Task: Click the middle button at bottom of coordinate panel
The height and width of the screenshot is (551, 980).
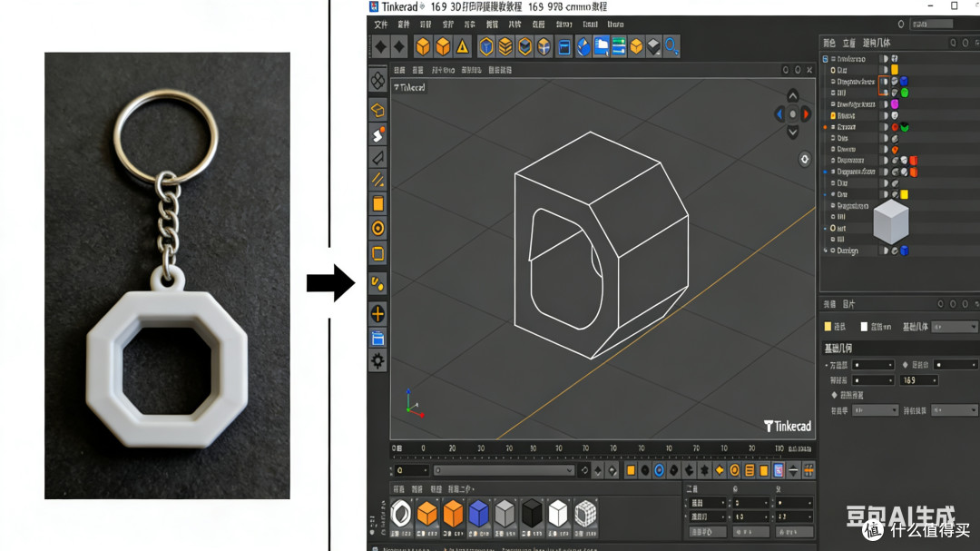Action: (x=750, y=532)
